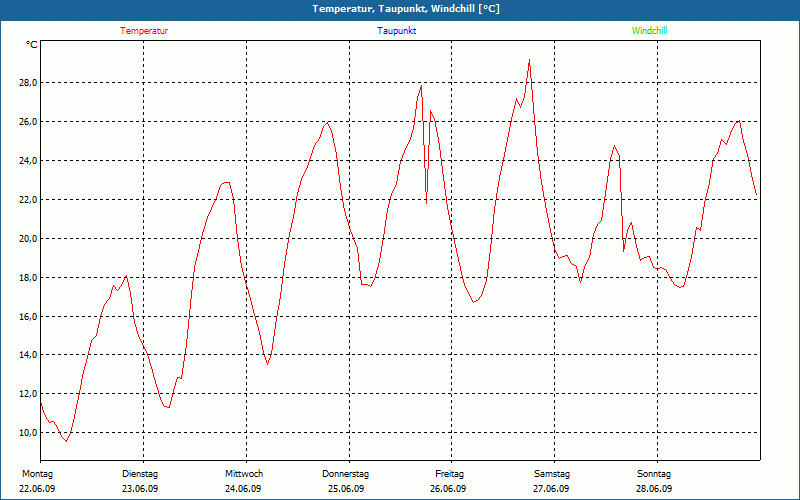Click the 28.06.09 date label
The height and width of the screenshot is (500, 800).
pos(654,489)
